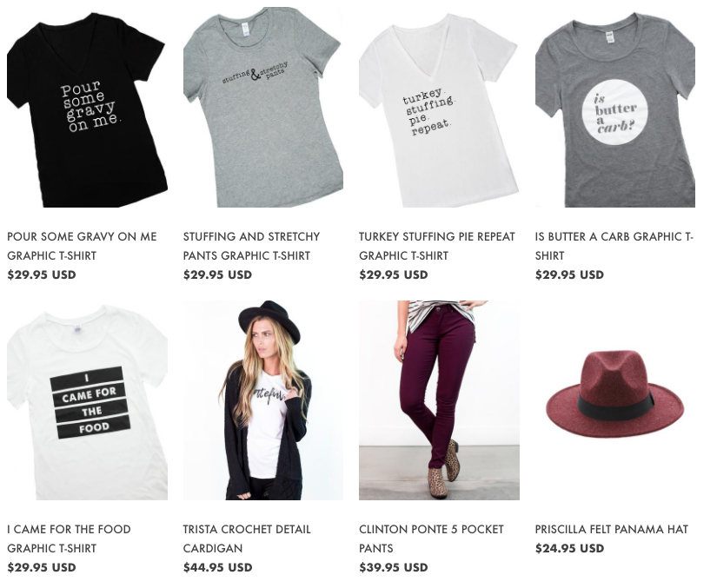Open Priscilla Felt Panama Hat title link

(x=611, y=530)
